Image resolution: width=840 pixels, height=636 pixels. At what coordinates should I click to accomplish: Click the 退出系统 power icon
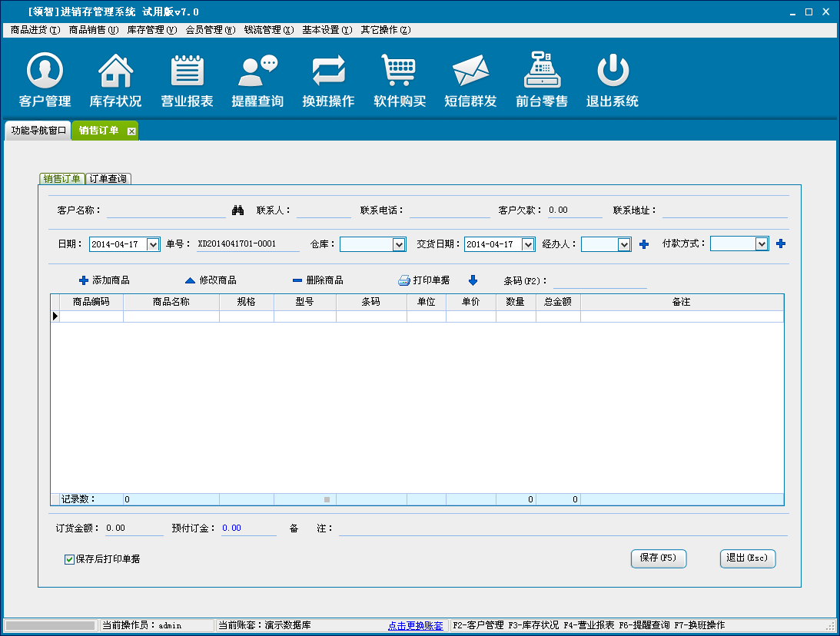pyautogui.click(x=613, y=71)
